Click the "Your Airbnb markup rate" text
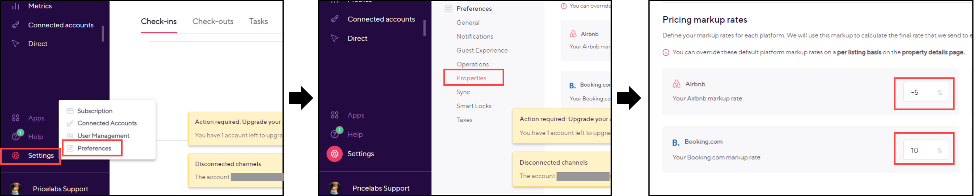Image resolution: width=980 pixels, height=196 pixels. pyautogui.click(x=707, y=99)
